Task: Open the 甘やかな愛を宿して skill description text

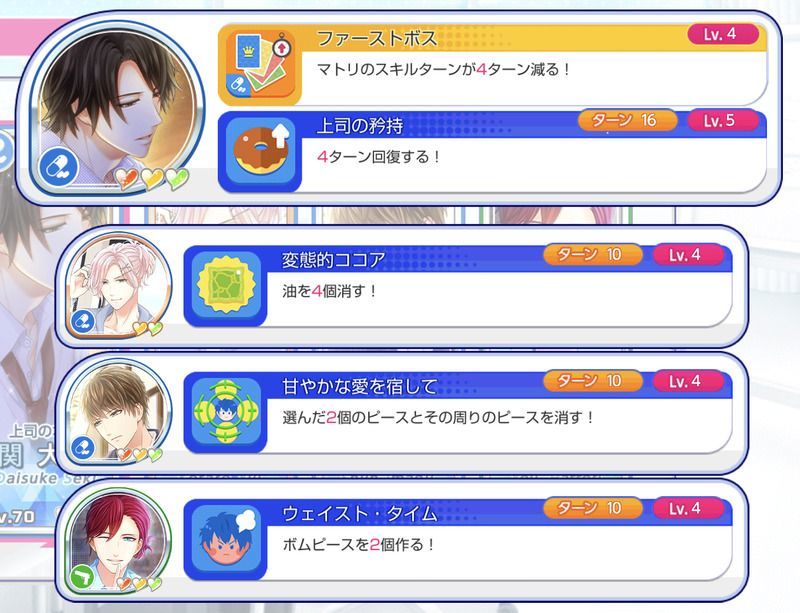Action: point(438,418)
